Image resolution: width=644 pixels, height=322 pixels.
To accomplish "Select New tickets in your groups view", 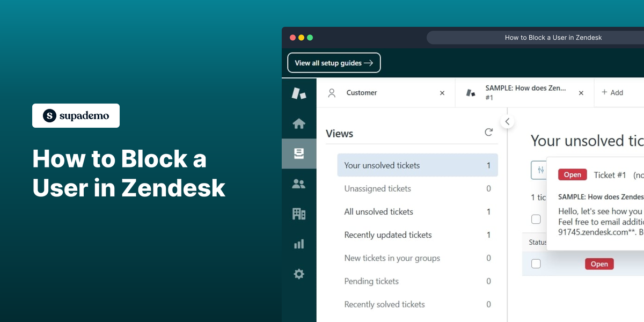I will point(418,258).
